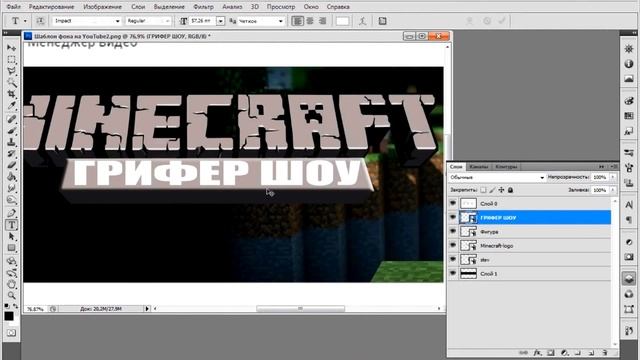Select the Eyedropper tool

tap(11, 106)
